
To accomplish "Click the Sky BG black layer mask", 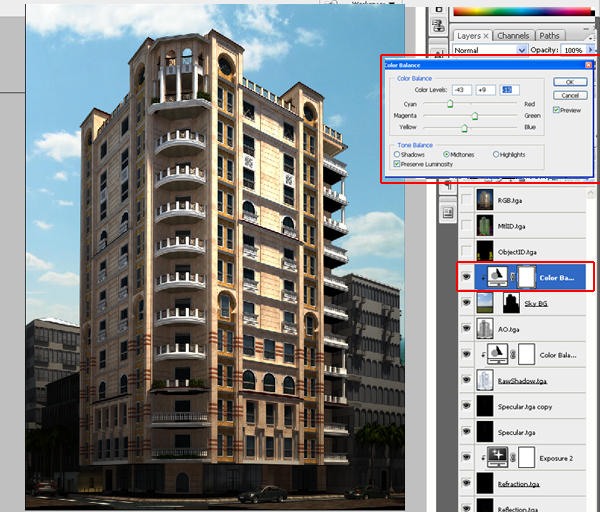I will pyautogui.click(x=511, y=303).
